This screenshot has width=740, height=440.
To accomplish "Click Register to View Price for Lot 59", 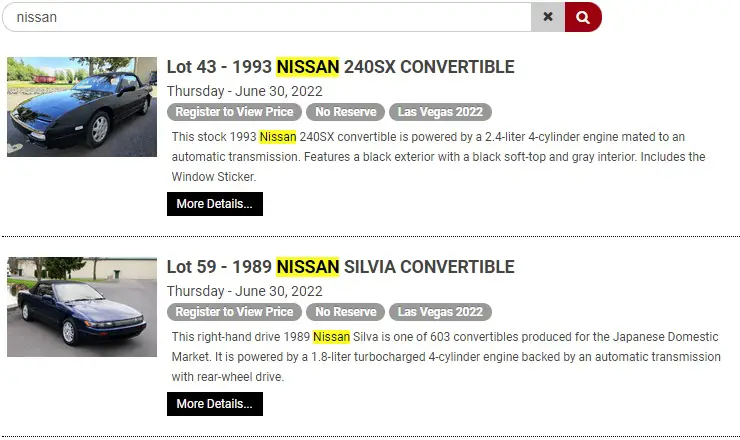I will tap(234, 312).
